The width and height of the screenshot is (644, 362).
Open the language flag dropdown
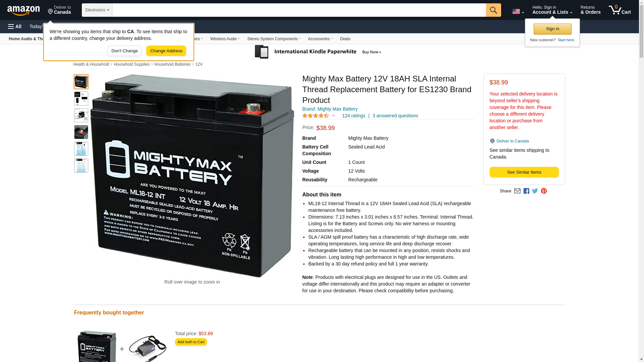coord(518,12)
